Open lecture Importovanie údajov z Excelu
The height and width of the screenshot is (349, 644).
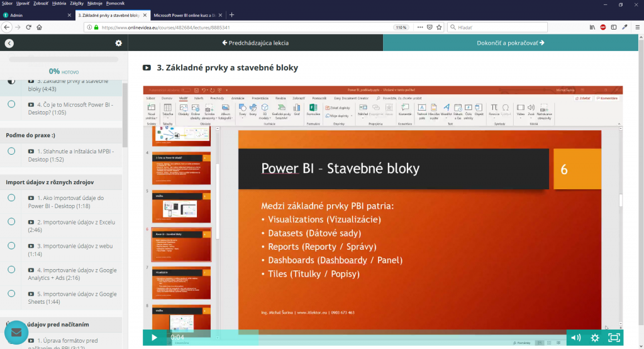coord(72,226)
